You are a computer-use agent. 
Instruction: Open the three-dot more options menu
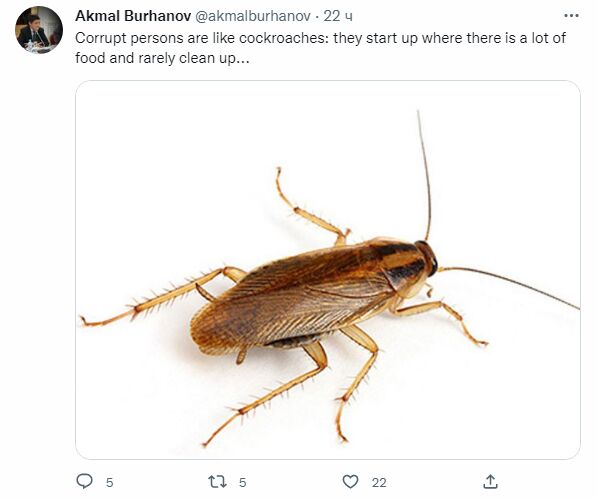click(571, 16)
